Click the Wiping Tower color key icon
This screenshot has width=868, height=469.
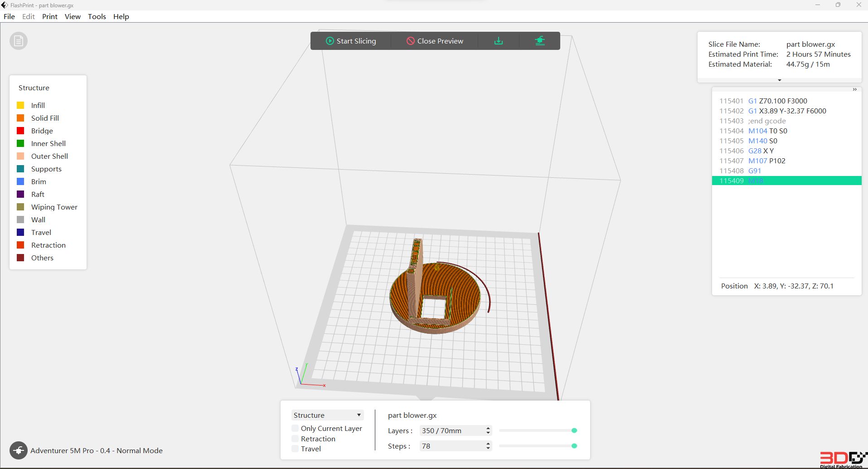(x=20, y=207)
